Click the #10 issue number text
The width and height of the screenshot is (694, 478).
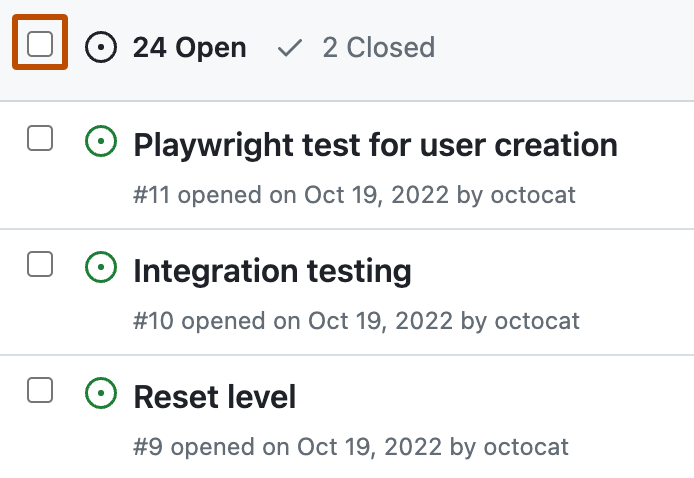(153, 320)
